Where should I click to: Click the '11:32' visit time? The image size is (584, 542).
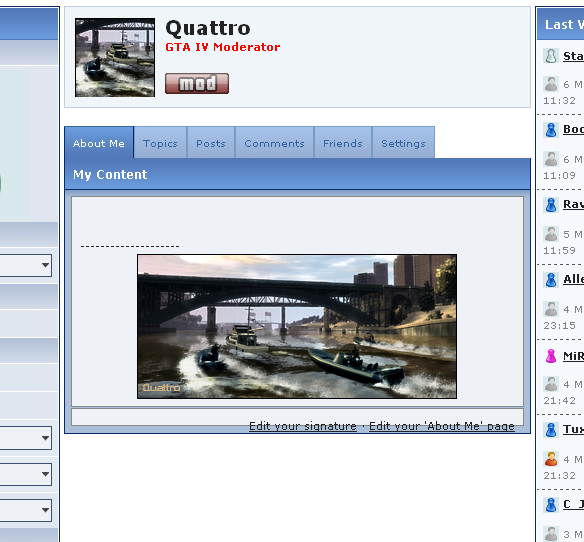coord(559,101)
